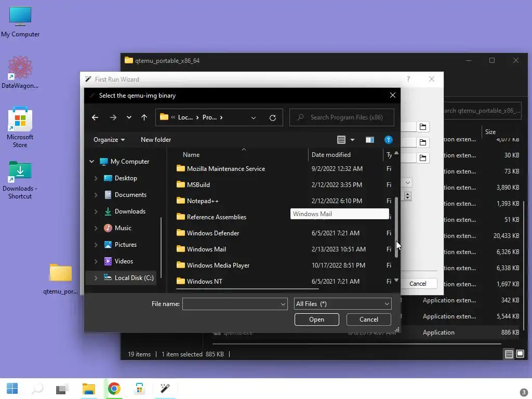Viewport: 532px width, 399px height.
Task: Open the view options dropdown arrow
Action: tap(353, 140)
